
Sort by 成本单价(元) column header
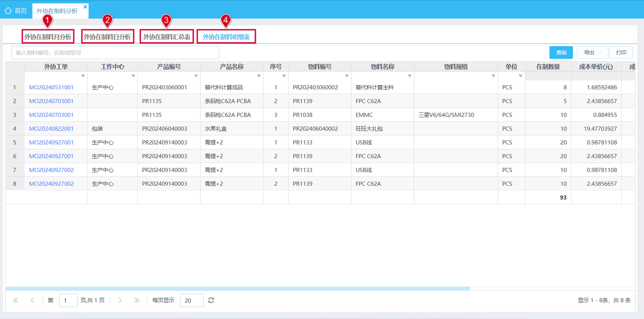click(596, 67)
